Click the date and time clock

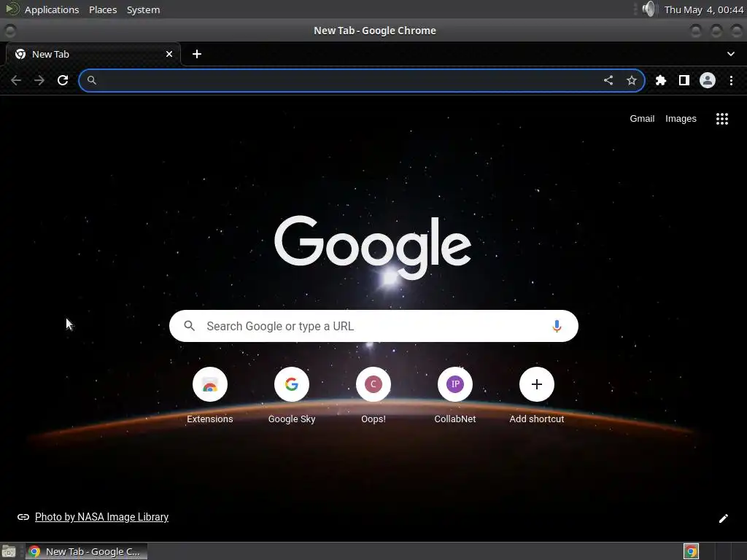(703, 9)
